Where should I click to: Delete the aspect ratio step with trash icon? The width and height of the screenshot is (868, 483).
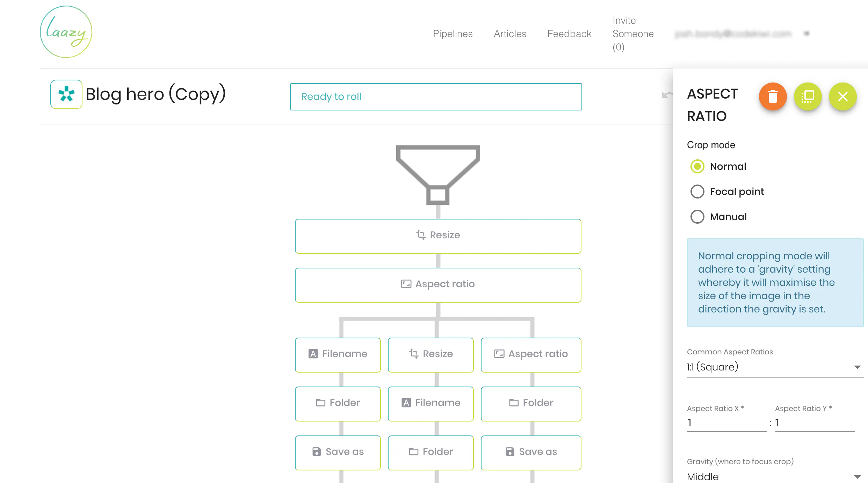[773, 96]
